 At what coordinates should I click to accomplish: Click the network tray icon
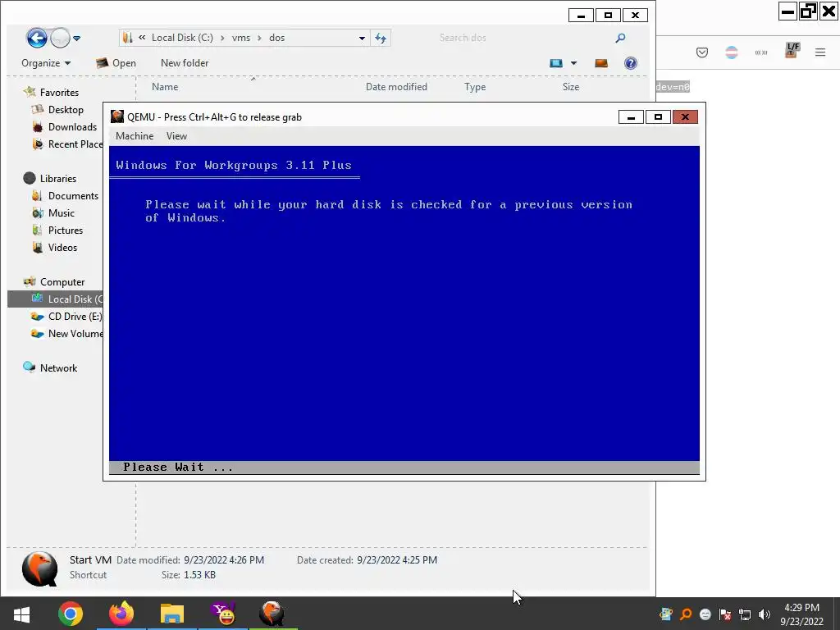click(745, 614)
